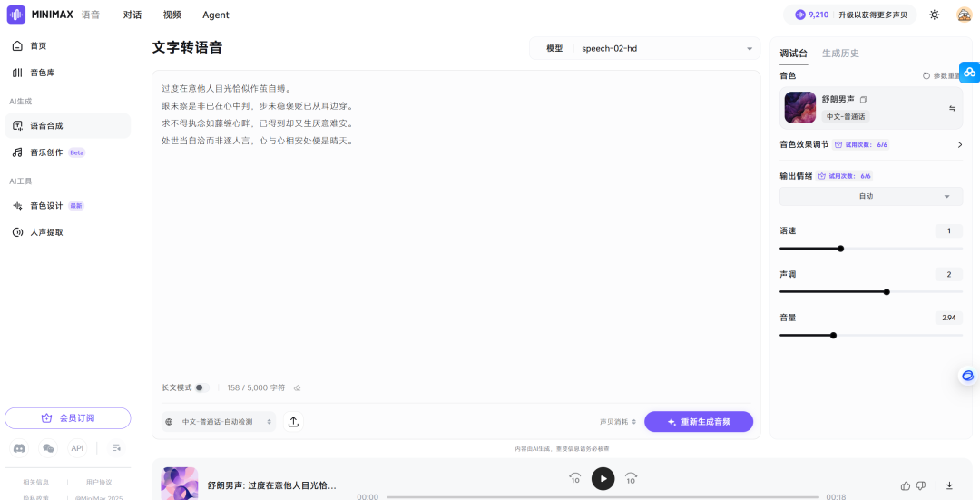This screenshot has height=500, width=980.
Task: Select 语音合成 in the sidebar
Action: tap(67, 125)
